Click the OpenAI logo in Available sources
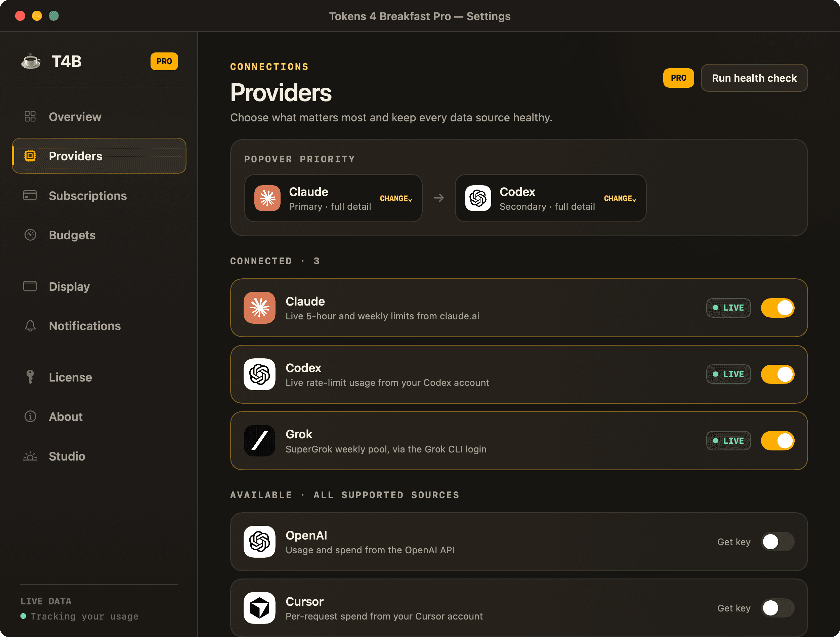Image resolution: width=840 pixels, height=637 pixels. [x=259, y=542]
